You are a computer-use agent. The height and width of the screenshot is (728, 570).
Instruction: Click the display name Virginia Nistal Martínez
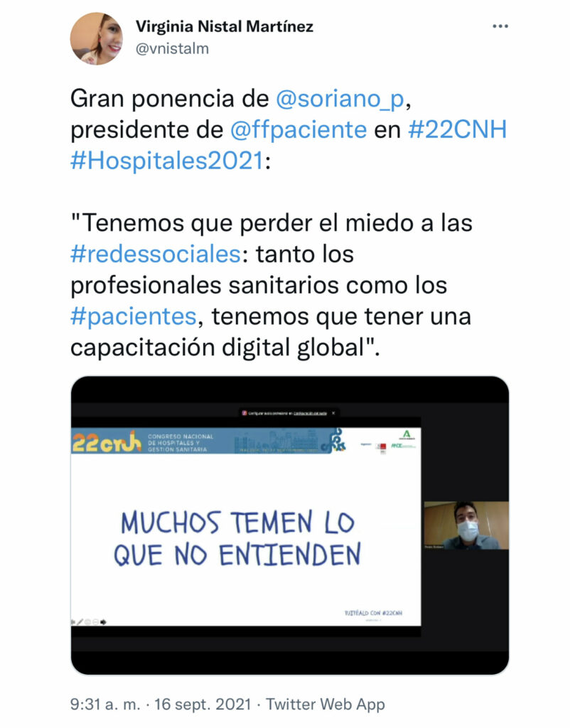pos(224,26)
